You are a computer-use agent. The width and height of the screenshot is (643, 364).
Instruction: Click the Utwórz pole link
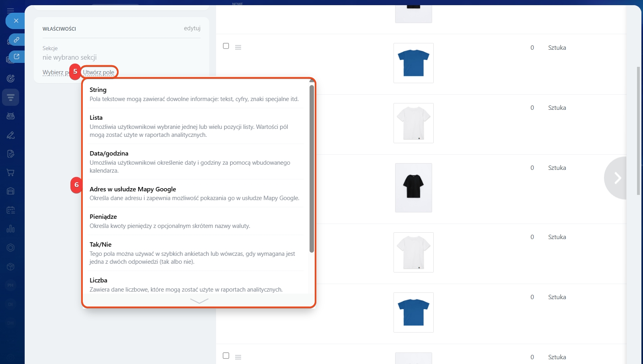click(99, 72)
